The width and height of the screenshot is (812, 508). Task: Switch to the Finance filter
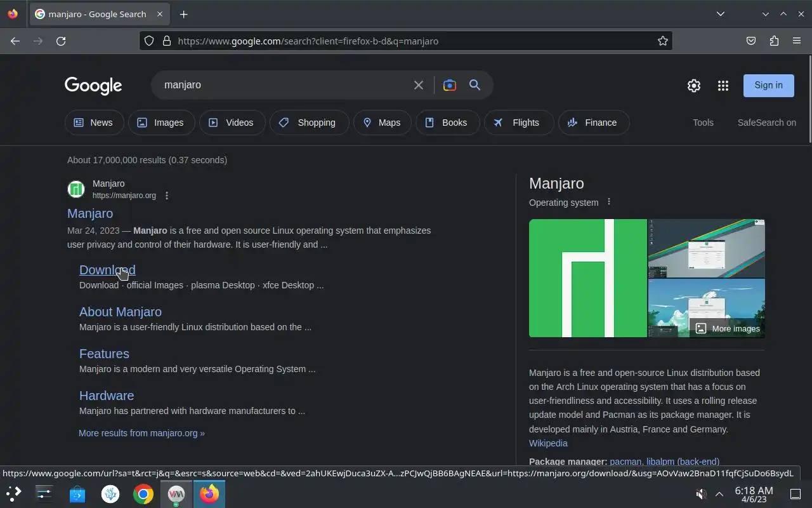(x=594, y=123)
